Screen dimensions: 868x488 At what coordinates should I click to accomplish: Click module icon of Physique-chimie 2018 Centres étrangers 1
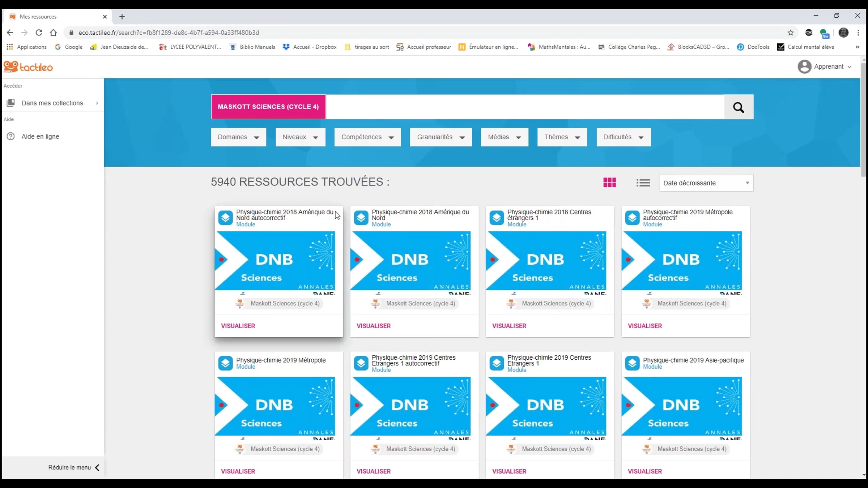497,218
